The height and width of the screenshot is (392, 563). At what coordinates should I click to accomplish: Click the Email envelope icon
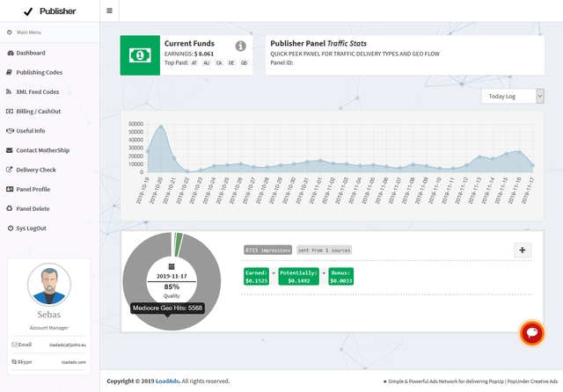pyautogui.click(x=15, y=345)
